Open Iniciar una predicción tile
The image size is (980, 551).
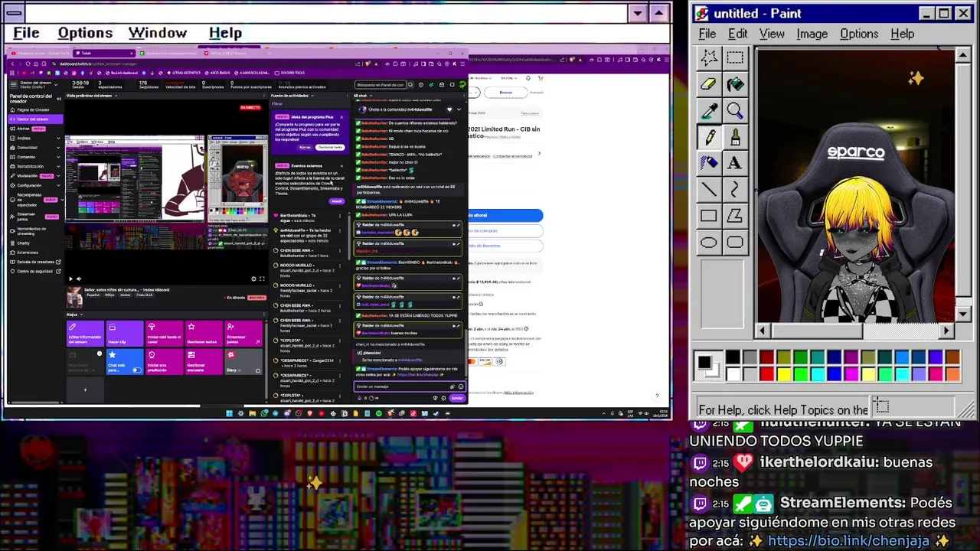165,361
